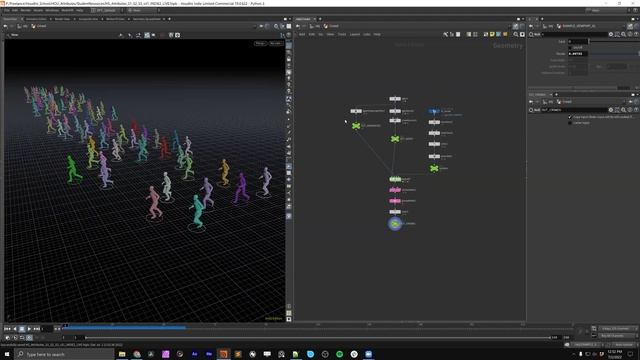Add a new tab to the network pane
The width and height of the screenshot is (640, 360).
(x=320, y=19)
